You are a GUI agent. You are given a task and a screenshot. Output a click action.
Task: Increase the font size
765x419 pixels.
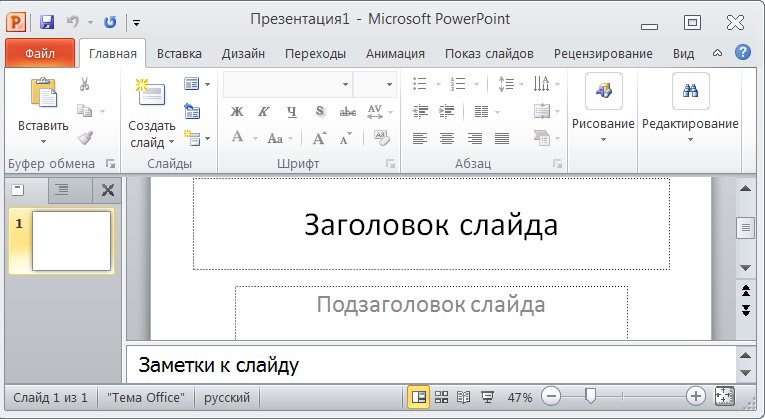pyautogui.click(x=320, y=138)
